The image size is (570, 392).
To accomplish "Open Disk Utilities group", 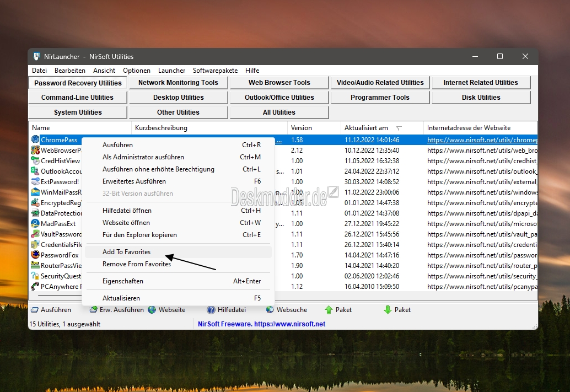I will click(x=481, y=98).
